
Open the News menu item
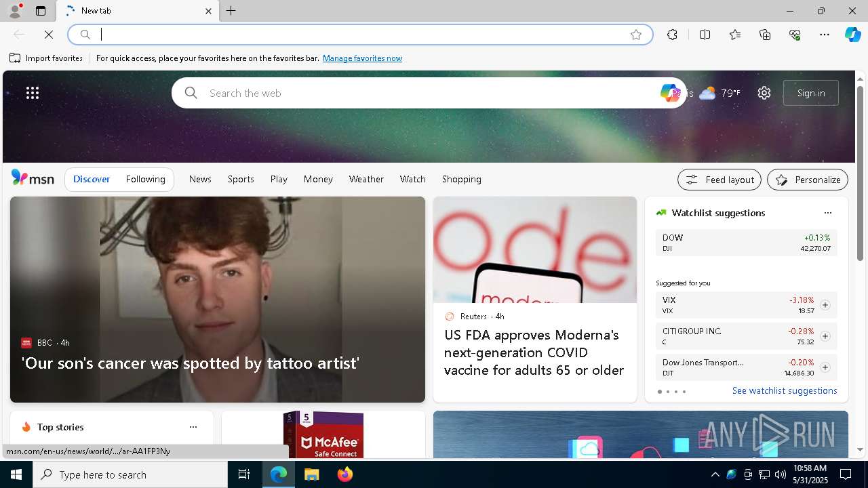200,179
